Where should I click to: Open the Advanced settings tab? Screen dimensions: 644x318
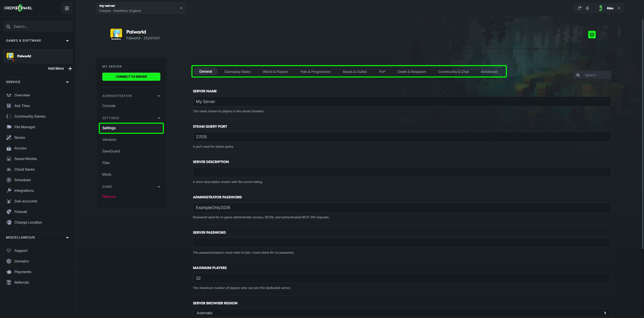pos(489,72)
